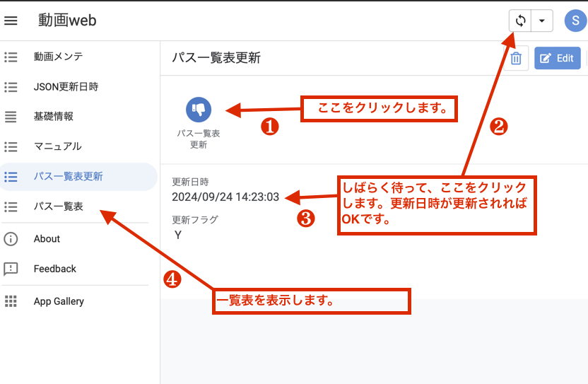The width and height of the screenshot is (588, 384).
Task: Click the 動画web app title
Action: pyautogui.click(x=67, y=21)
